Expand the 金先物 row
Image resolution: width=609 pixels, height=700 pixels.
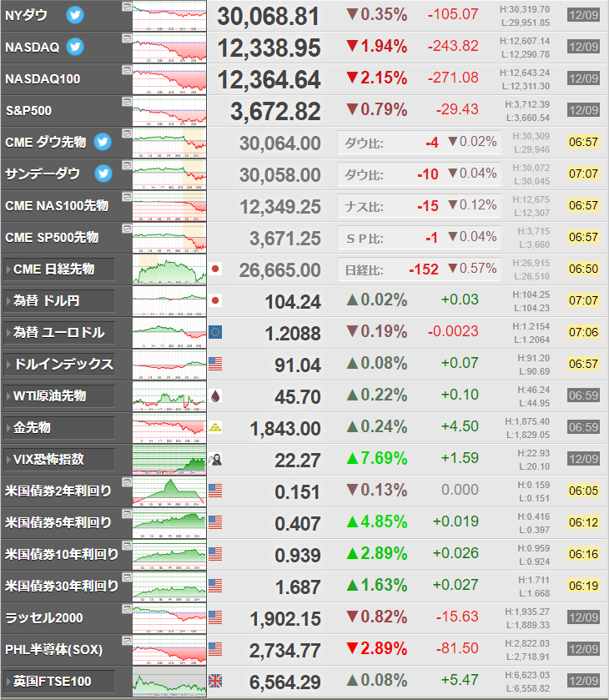[59, 428]
